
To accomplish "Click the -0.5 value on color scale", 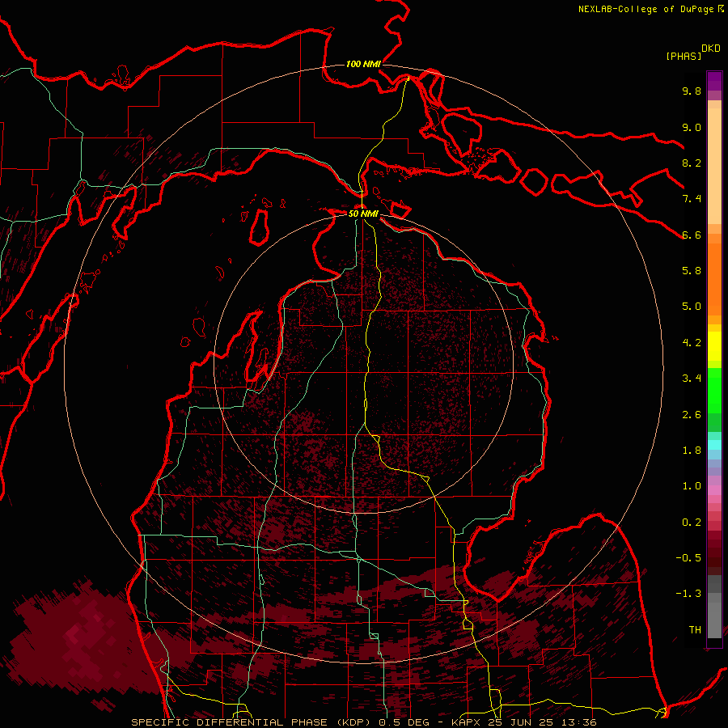I will click(688, 558).
